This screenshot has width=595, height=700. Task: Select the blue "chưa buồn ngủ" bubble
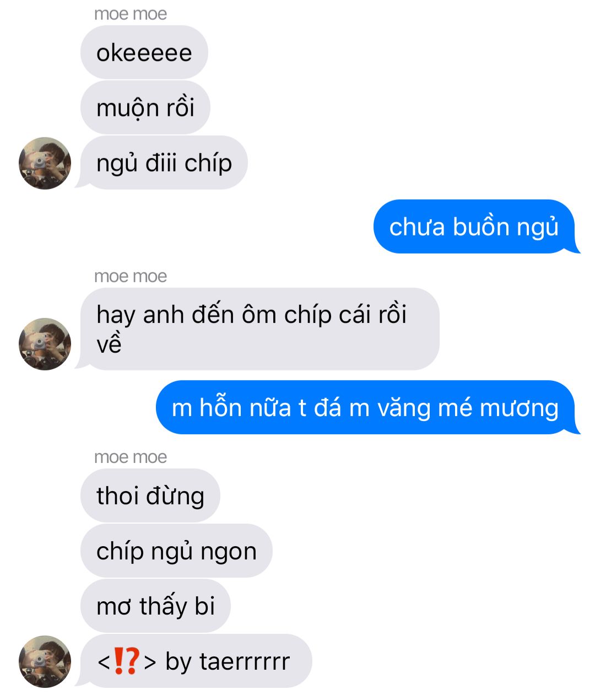click(476, 227)
